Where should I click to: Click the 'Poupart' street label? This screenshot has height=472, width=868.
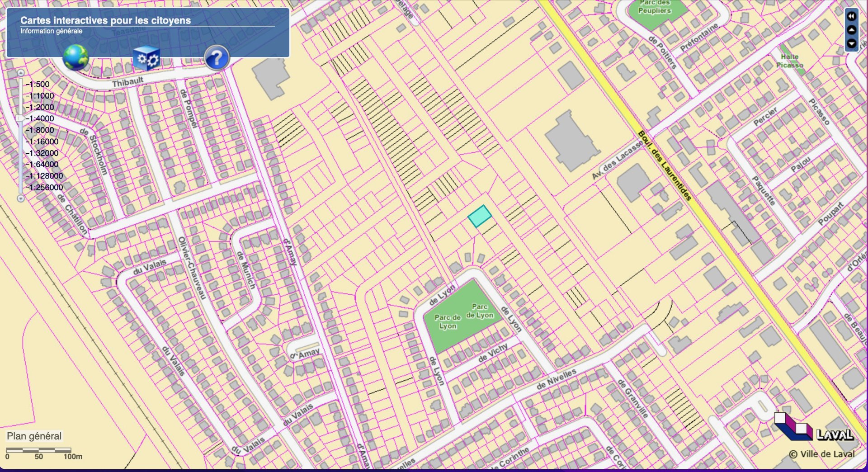tap(831, 214)
